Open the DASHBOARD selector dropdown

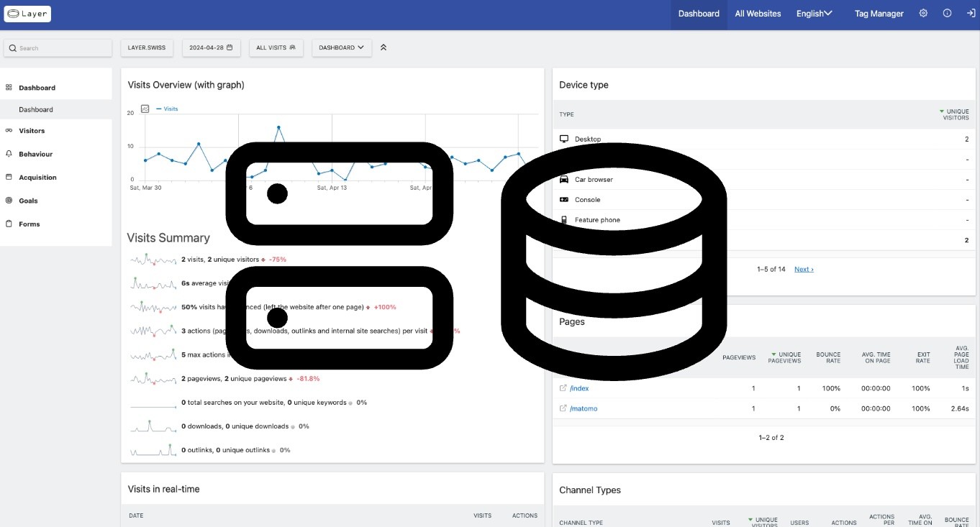(342, 47)
